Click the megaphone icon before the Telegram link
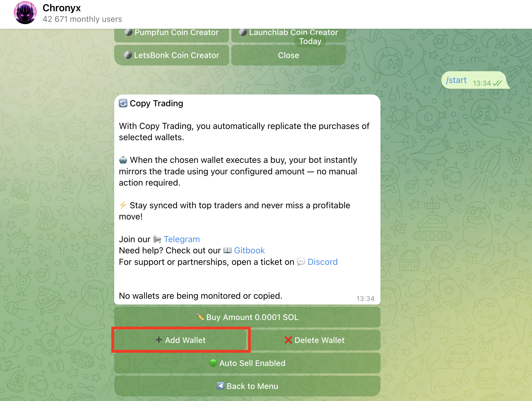The width and height of the screenshot is (532, 401). [x=157, y=239]
